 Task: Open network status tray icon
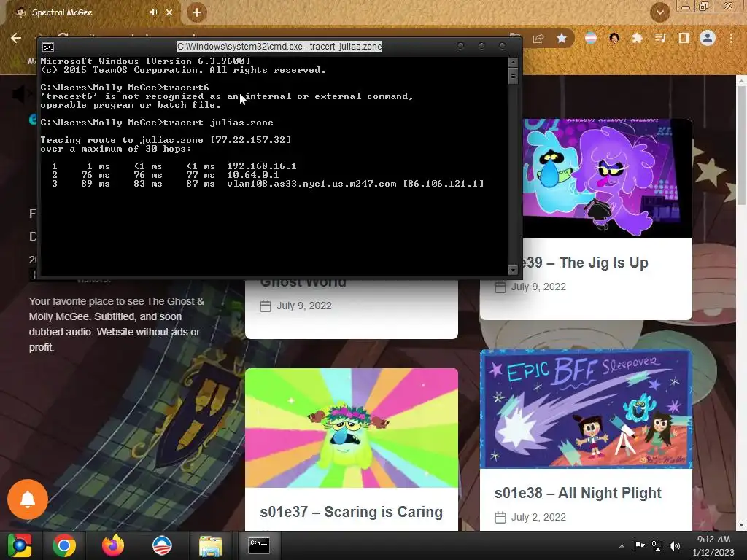point(657,545)
